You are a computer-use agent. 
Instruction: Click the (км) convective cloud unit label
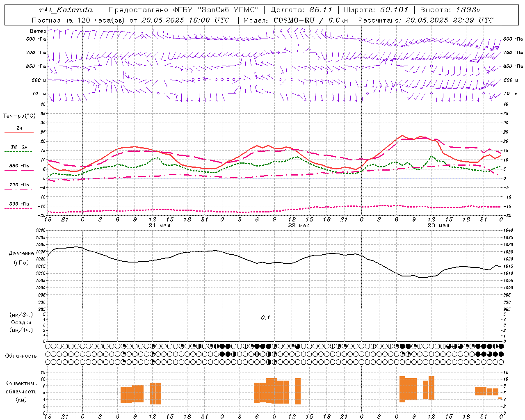click(21, 399)
